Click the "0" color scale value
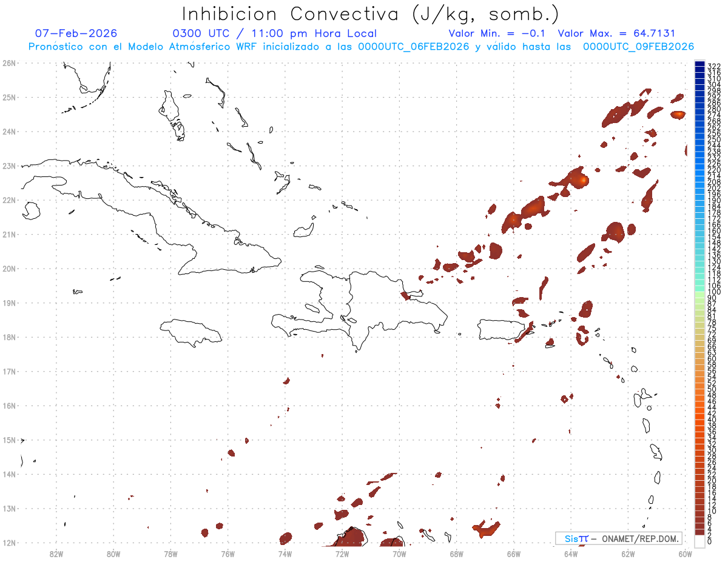 tap(710, 541)
